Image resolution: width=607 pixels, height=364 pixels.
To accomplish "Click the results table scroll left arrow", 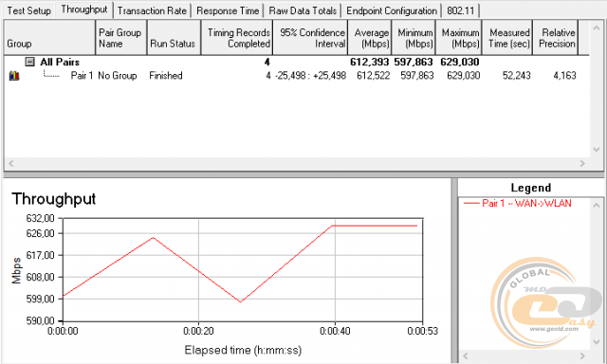I will click(x=10, y=163).
